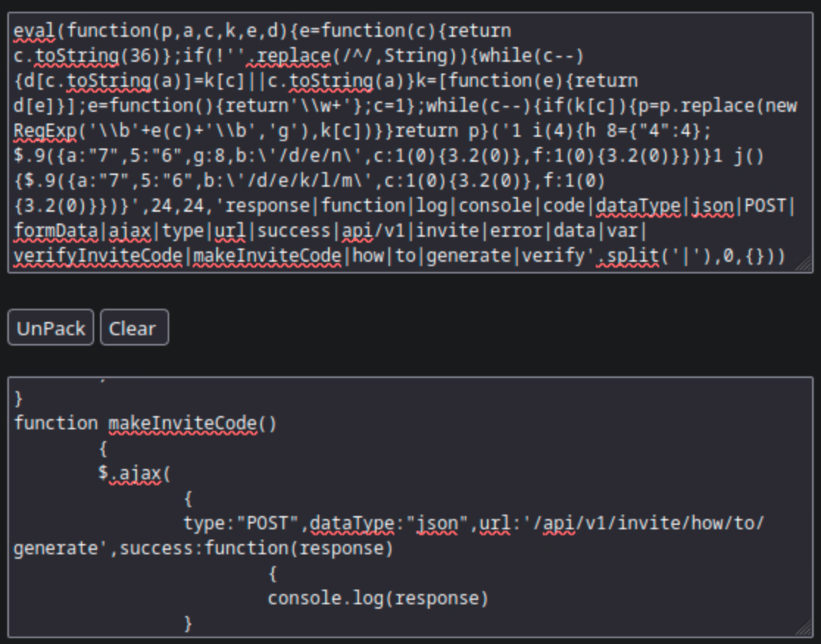The image size is (821, 644).
Task: Click the '$.ajax(' text in output
Action: point(135,473)
